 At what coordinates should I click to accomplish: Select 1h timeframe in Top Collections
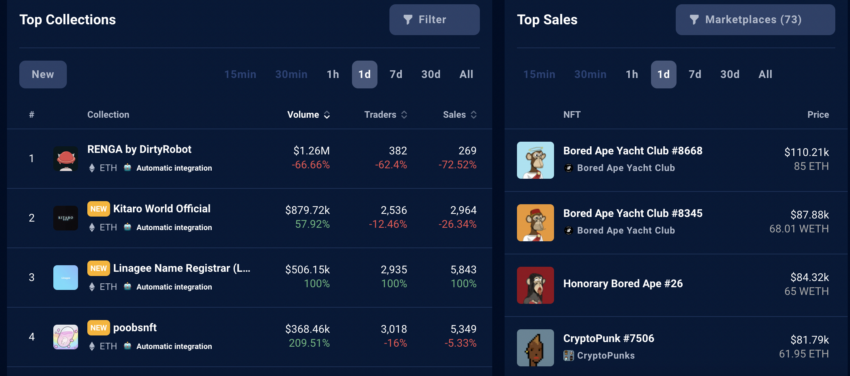pos(333,74)
